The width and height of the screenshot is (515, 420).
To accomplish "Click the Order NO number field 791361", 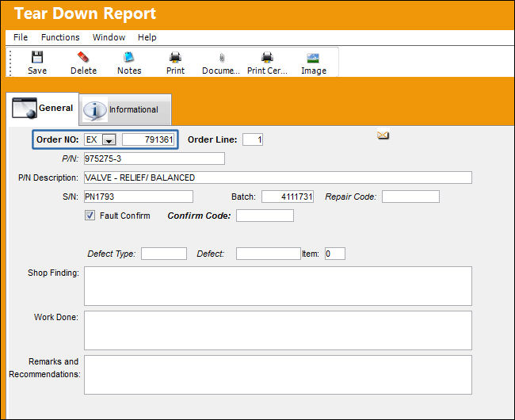I will tap(148, 139).
